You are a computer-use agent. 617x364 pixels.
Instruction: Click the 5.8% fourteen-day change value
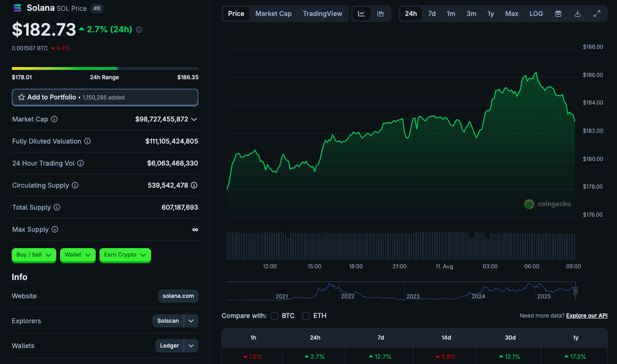click(446, 357)
